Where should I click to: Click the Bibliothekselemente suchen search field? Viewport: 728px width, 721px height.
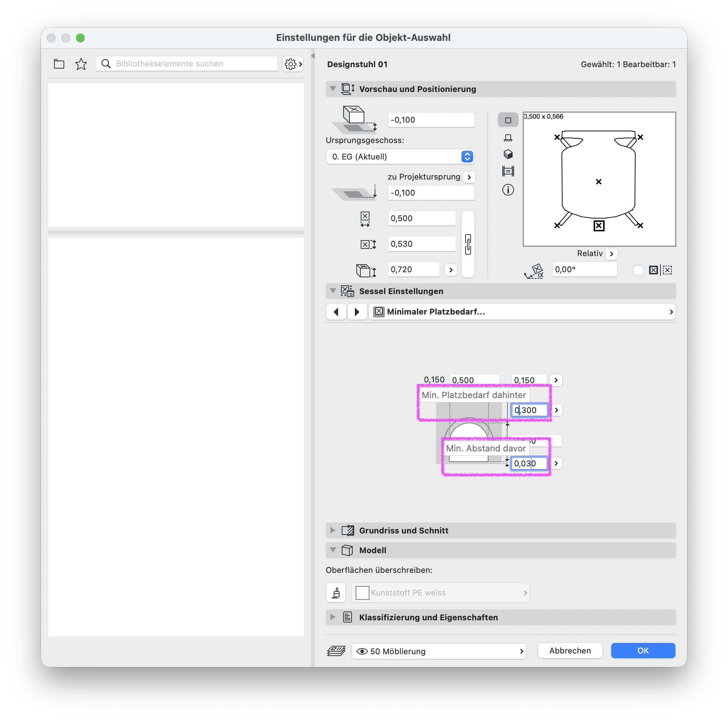[x=187, y=63]
